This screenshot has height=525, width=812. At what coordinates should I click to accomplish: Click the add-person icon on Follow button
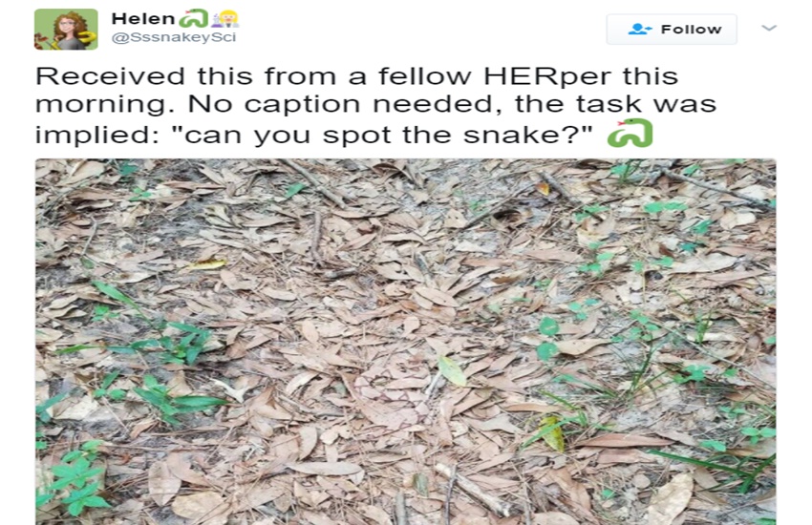[639, 29]
